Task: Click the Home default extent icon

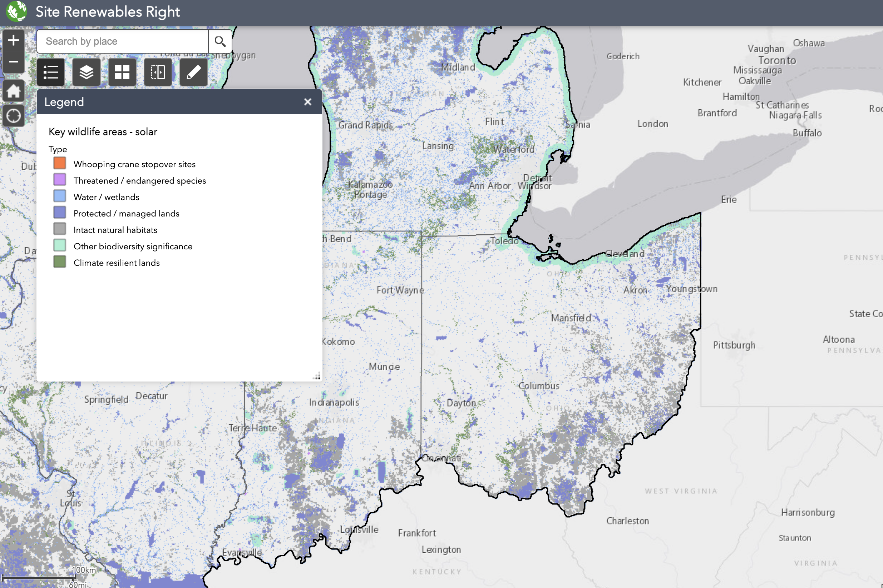Action: point(14,90)
